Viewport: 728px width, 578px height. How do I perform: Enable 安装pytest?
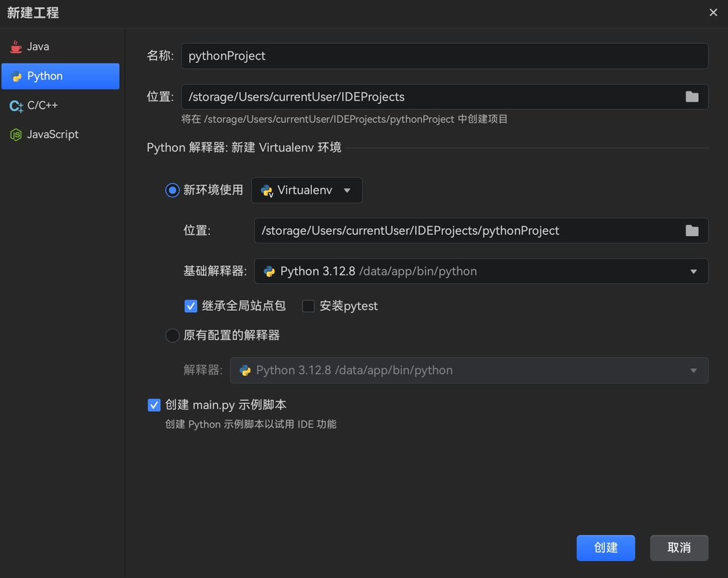coord(308,306)
